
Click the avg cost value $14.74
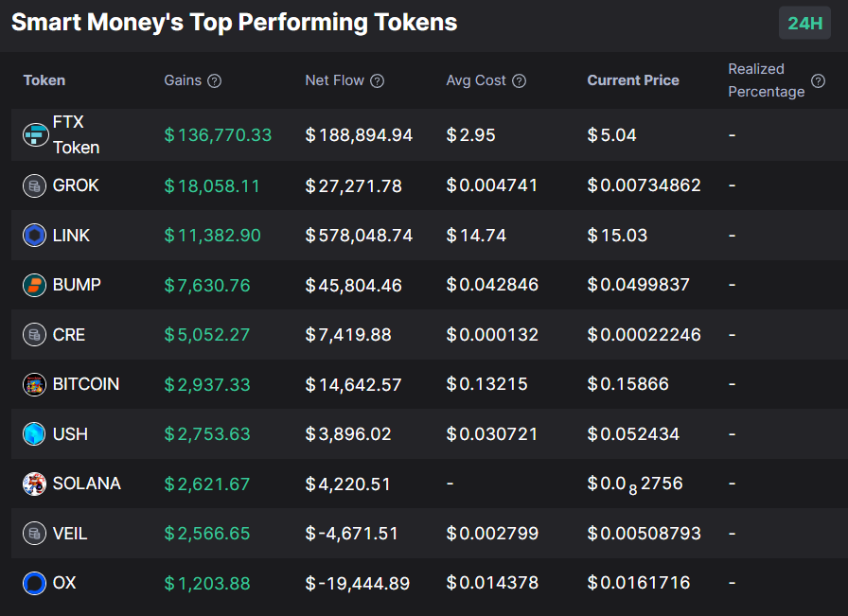(x=476, y=236)
